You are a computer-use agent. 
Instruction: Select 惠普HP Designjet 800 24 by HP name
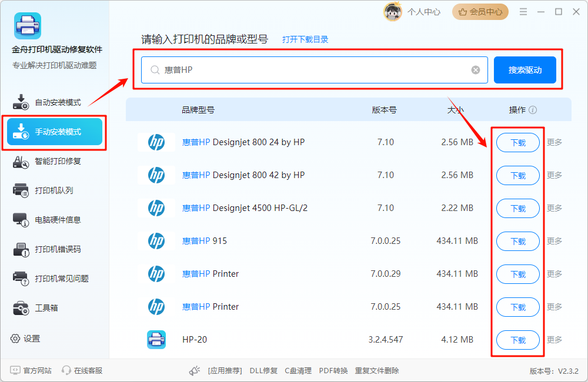(243, 142)
